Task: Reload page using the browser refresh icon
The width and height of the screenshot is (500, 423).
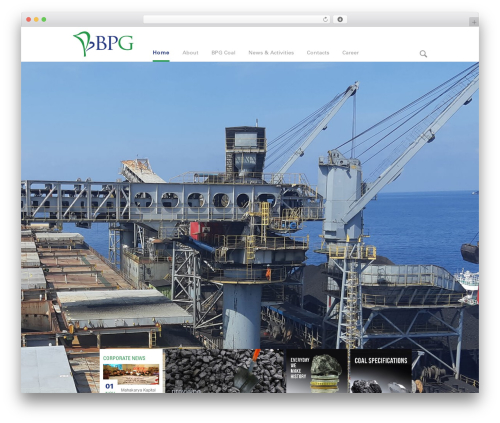Action: click(325, 20)
